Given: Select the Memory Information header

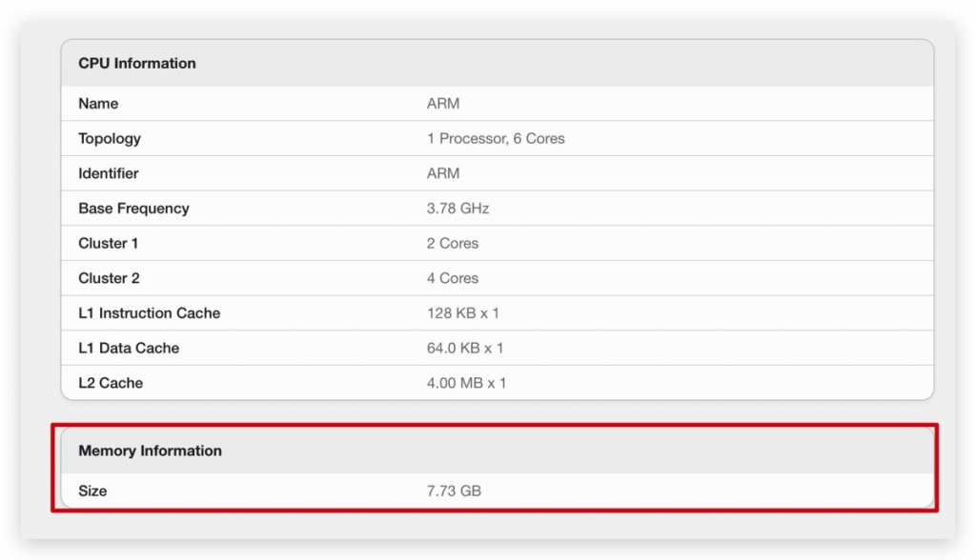Looking at the screenshot, I should (x=150, y=450).
